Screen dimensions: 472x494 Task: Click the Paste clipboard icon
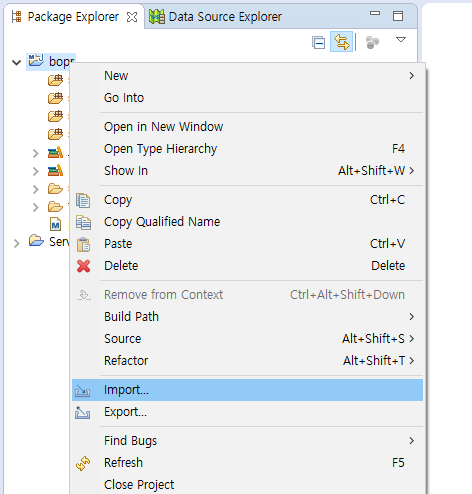pyautogui.click(x=83, y=244)
